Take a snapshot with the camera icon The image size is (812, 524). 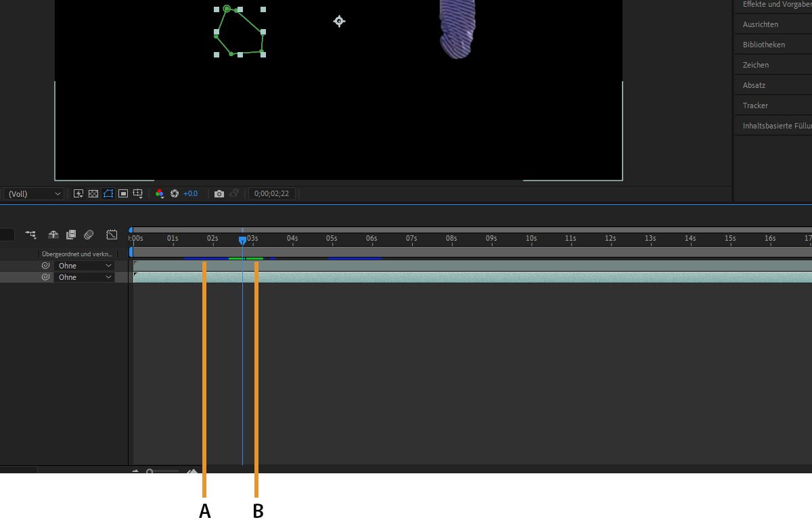(x=219, y=193)
